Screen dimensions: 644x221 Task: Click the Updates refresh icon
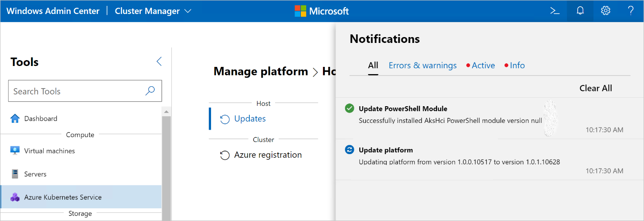click(225, 119)
